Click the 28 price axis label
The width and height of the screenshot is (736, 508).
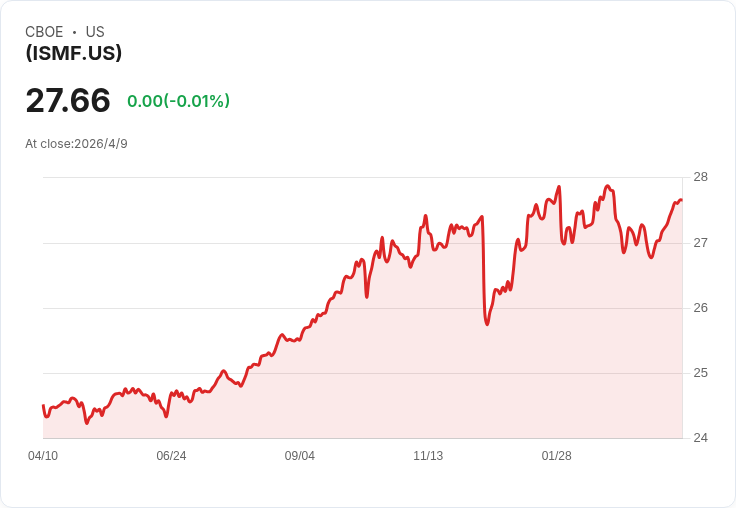click(700, 177)
